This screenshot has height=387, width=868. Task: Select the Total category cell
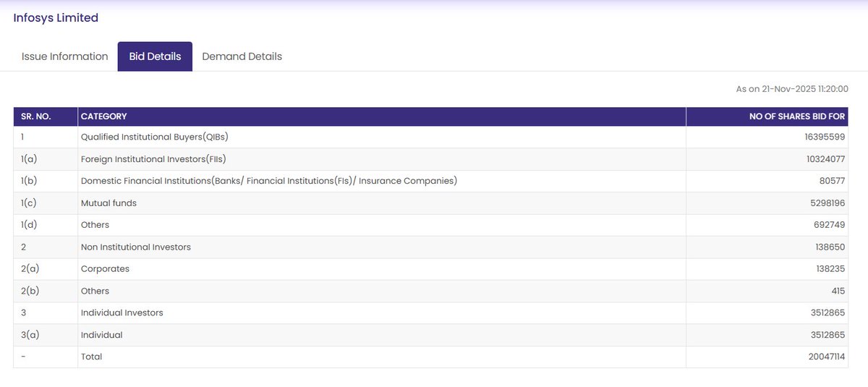tap(382, 357)
